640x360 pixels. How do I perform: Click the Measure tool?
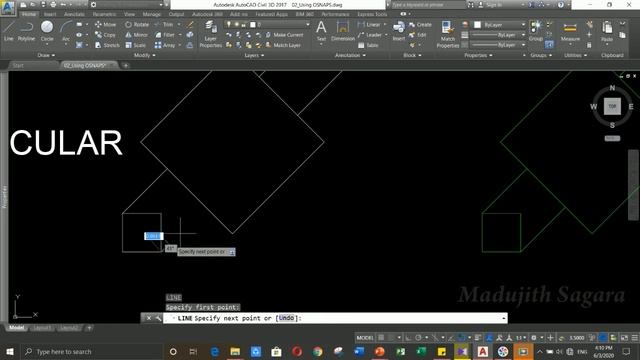(x=570, y=31)
